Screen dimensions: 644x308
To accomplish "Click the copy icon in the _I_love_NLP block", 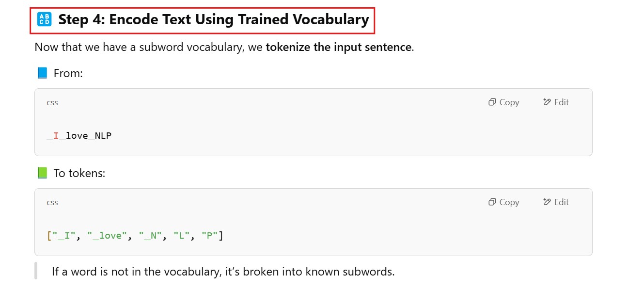I will coord(492,102).
